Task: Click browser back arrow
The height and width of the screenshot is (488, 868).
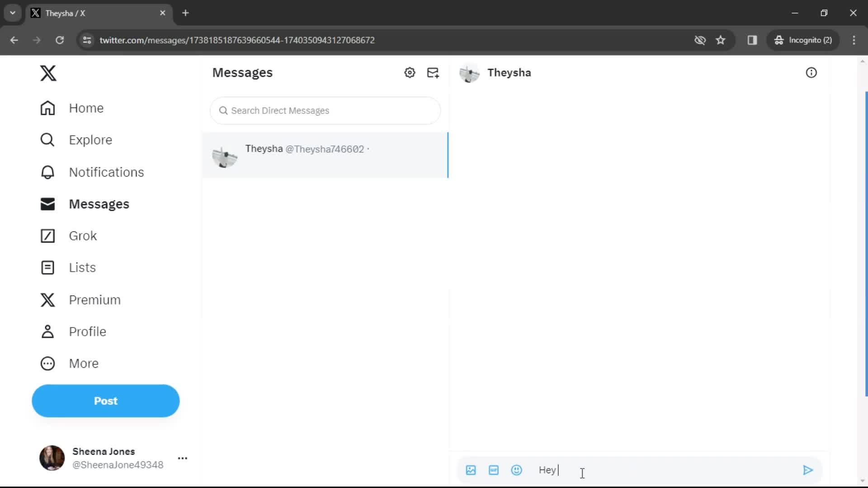Action: [x=14, y=40]
